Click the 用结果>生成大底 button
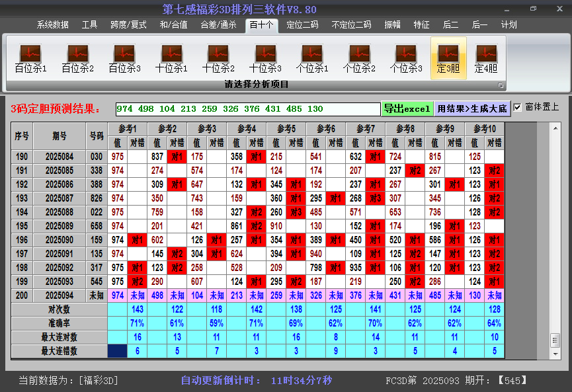The height and width of the screenshot is (392, 572). [472, 108]
